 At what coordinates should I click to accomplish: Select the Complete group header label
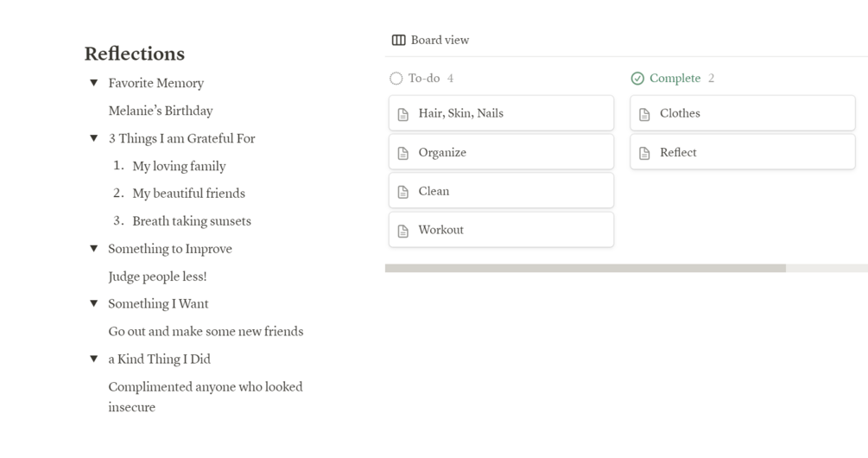click(x=675, y=79)
